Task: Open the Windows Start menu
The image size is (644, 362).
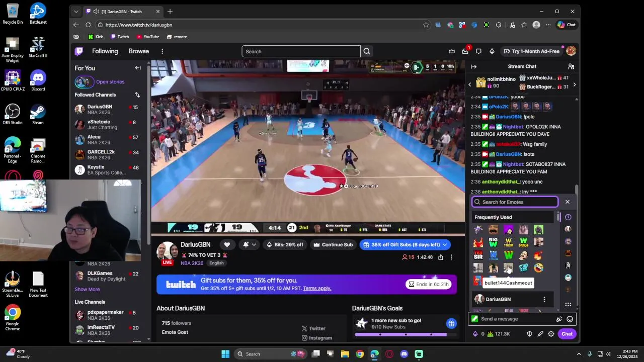Action: coord(225,354)
